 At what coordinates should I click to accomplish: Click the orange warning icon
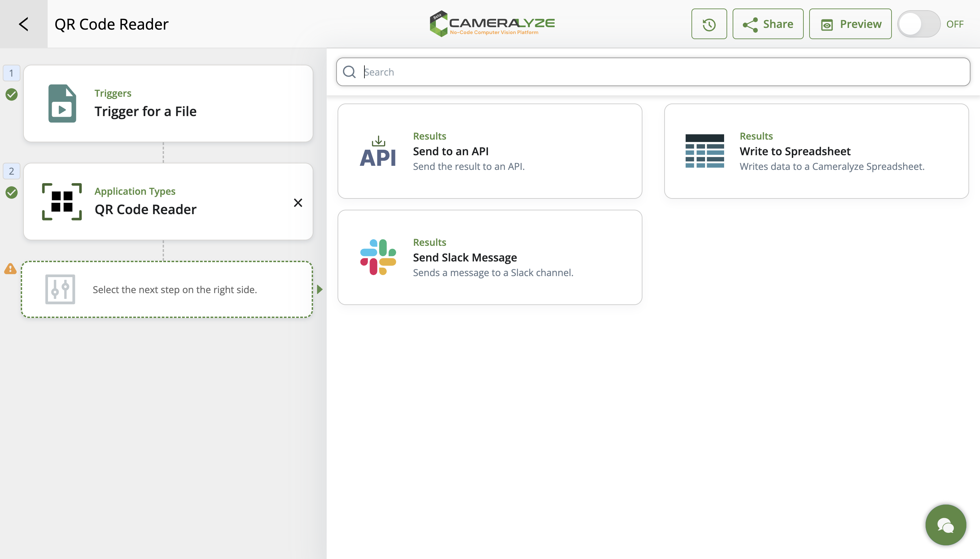point(10,269)
